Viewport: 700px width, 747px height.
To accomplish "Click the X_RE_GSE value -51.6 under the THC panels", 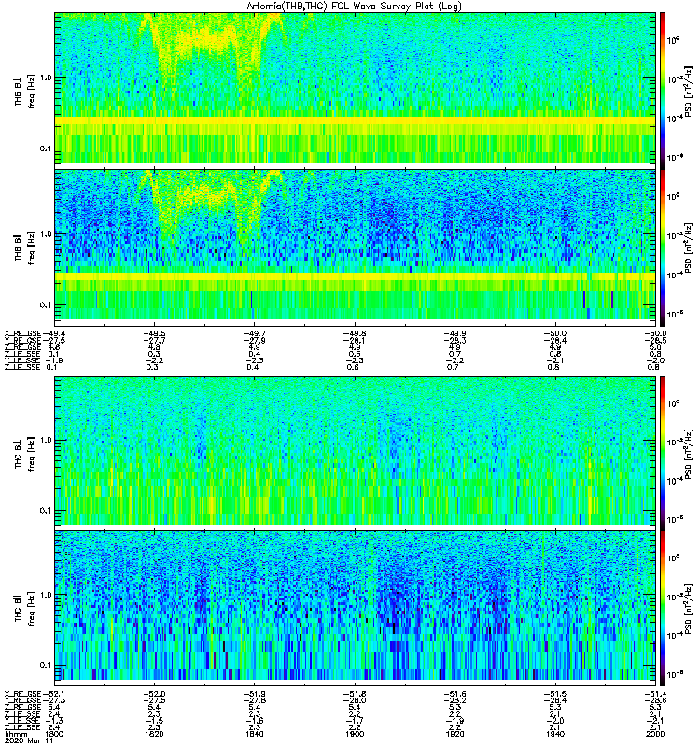I will (455, 694).
